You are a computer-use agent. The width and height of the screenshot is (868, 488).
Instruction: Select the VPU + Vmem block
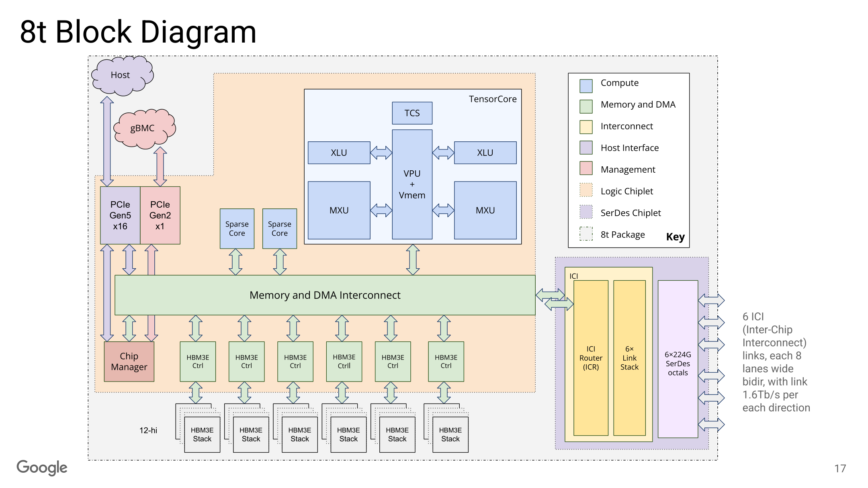[x=412, y=184]
